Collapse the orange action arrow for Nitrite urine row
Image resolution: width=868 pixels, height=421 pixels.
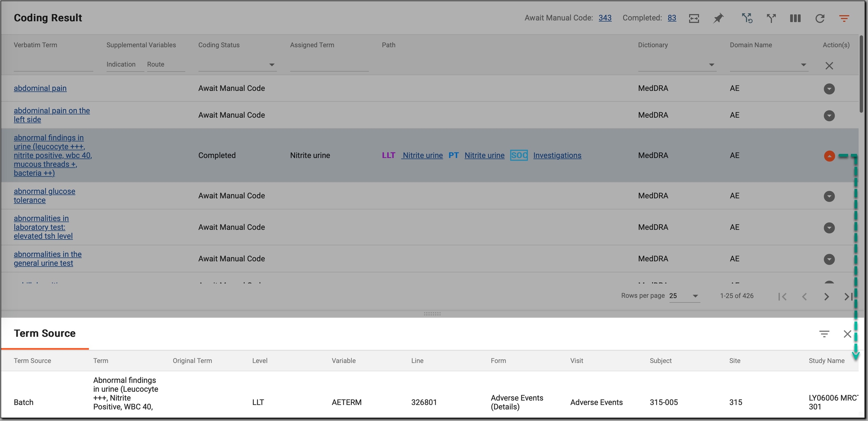click(x=829, y=156)
